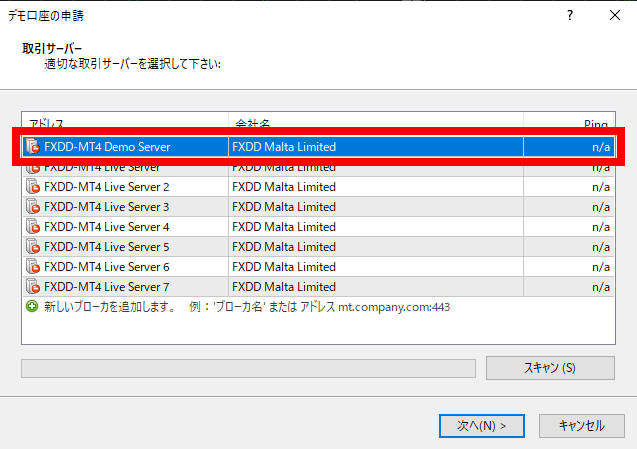Click FXDD Malta Limited in Live Server 3 row
Image resolution: width=637 pixels, height=449 pixels.
(x=284, y=207)
